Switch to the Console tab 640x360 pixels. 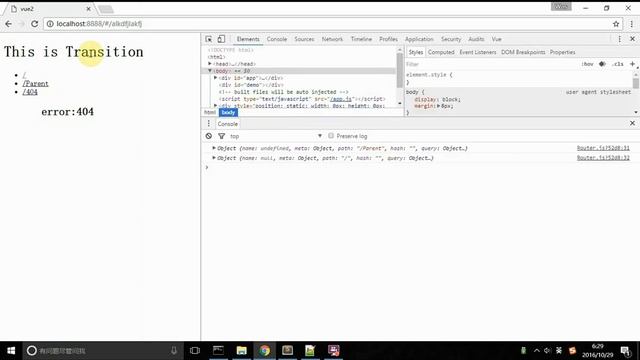(x=277, y=39)
